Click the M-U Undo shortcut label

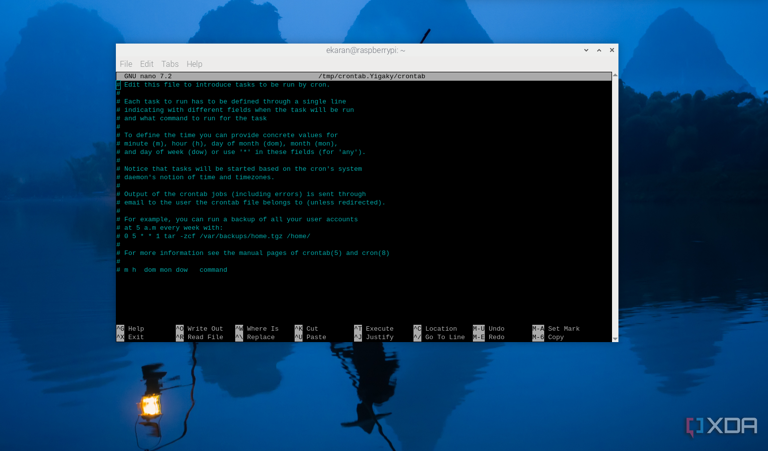[x=489, y=329]
